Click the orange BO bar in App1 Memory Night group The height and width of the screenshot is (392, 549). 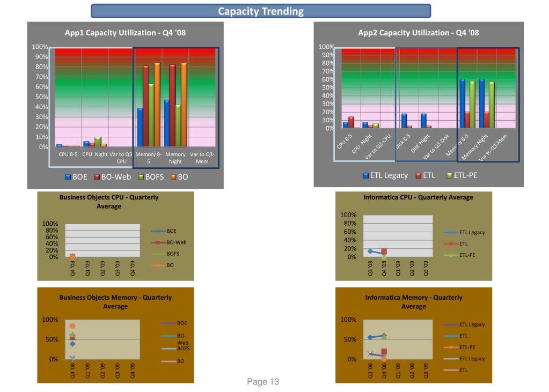pyautogui.click(x=184, y=105)
